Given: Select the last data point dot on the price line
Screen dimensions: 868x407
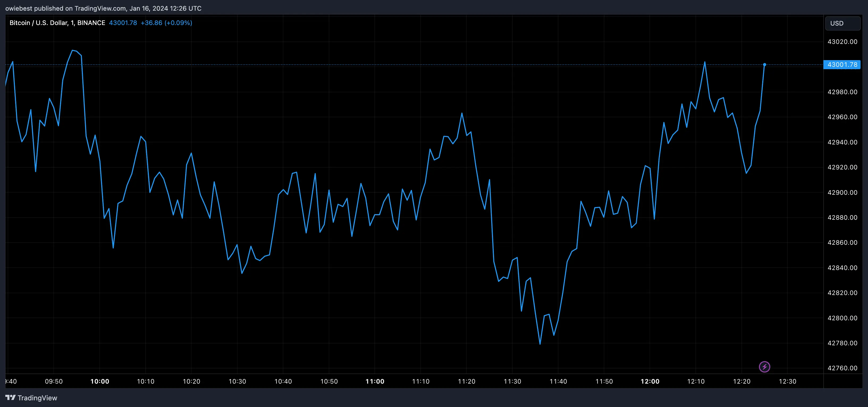Looking at the screenshot, I should [765, 65].
